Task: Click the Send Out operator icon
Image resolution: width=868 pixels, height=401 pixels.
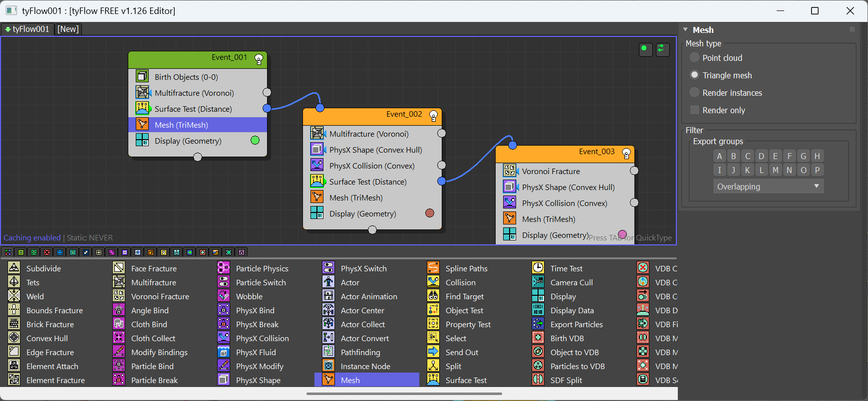Action: pyautogui.click(x=433, y=352)
